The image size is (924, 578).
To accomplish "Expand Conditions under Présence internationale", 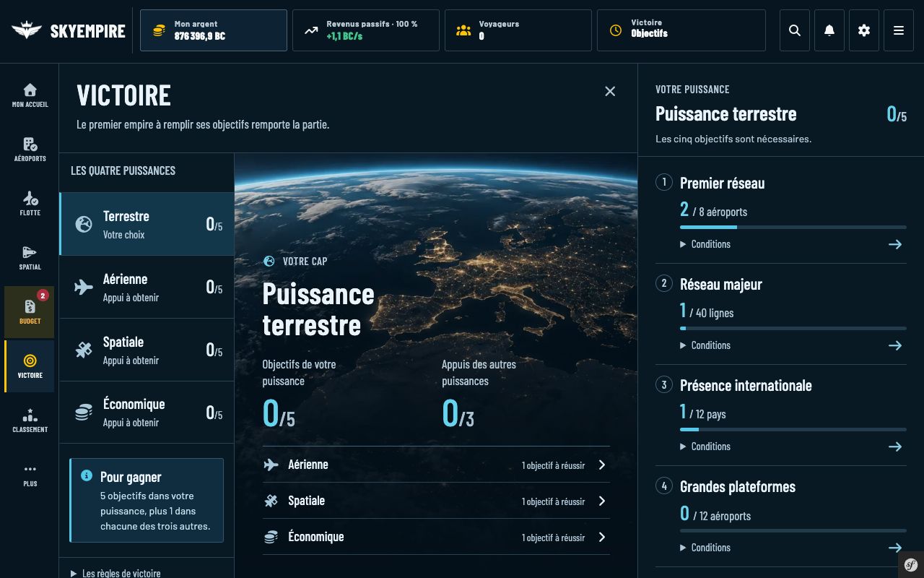I will pyautogui.click(x=705, y=447).
